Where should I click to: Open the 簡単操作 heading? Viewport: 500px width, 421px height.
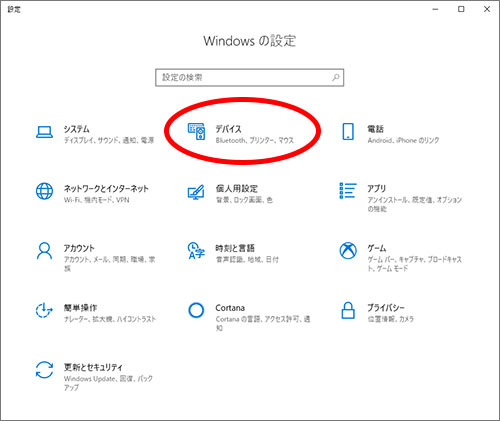(80, 308)
